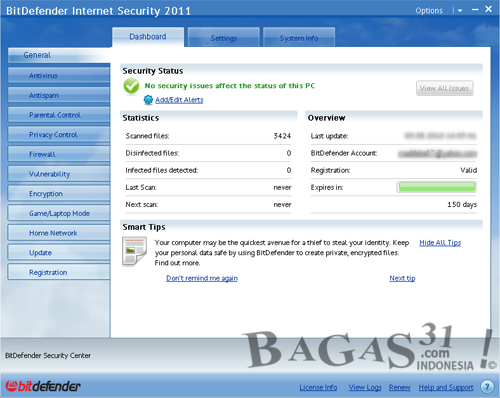Open the Add/Edit Alerts link
Image resolution: width=500 pixels, height=398 pixels.
179,100
